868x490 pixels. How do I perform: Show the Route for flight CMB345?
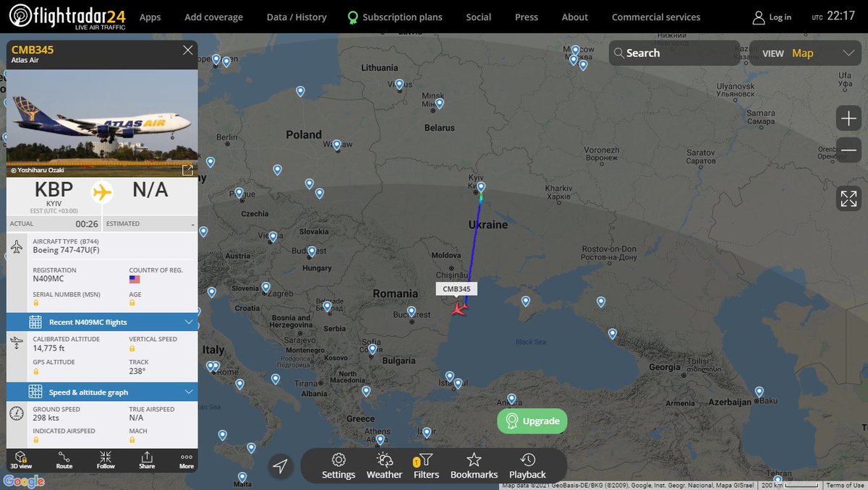64,460
